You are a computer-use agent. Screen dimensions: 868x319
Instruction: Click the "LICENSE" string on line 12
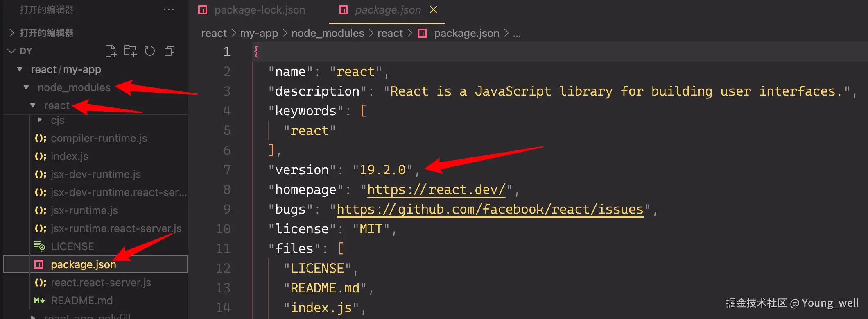[x=317, y=268]
